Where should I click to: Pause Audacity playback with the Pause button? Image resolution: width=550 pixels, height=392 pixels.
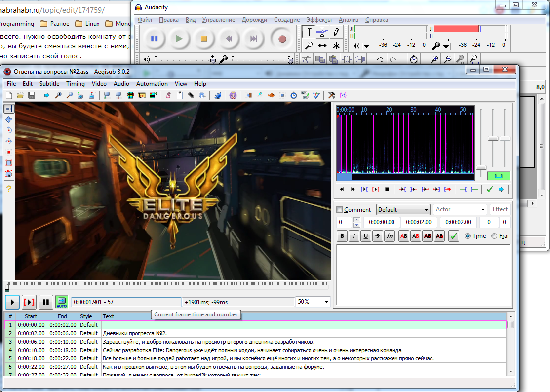click(154, 39)
